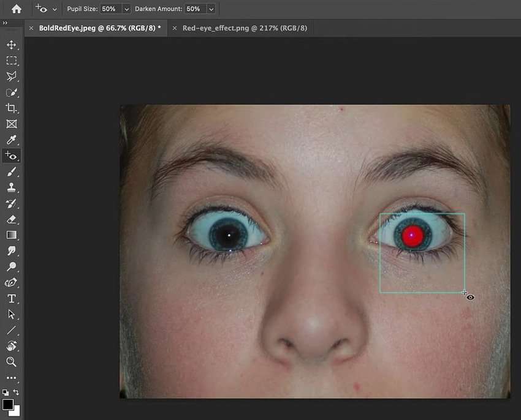Select the Smudge tool
This screenshot has width=521, height=420.
pos(12,250)
